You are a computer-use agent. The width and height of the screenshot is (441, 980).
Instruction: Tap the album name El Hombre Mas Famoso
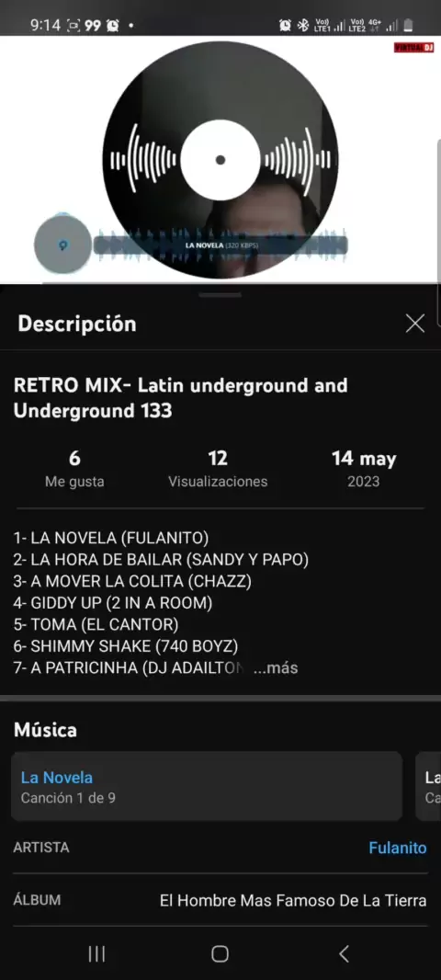coord(293,901)
